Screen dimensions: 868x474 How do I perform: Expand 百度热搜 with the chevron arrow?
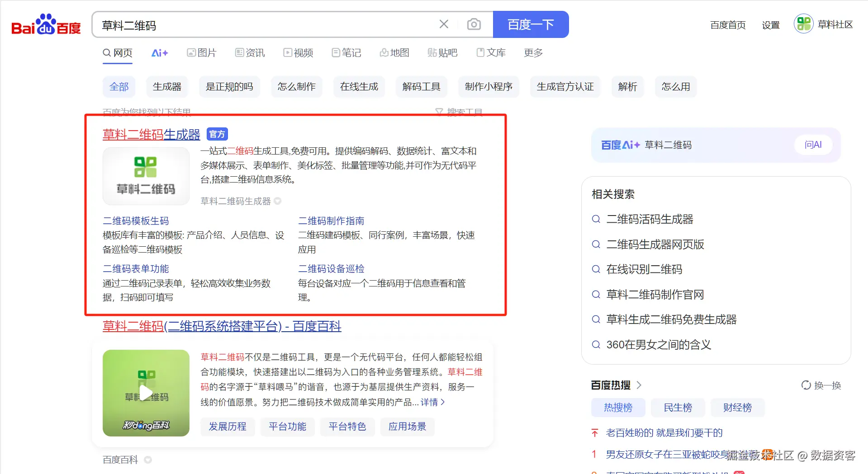tap(639, 385)
